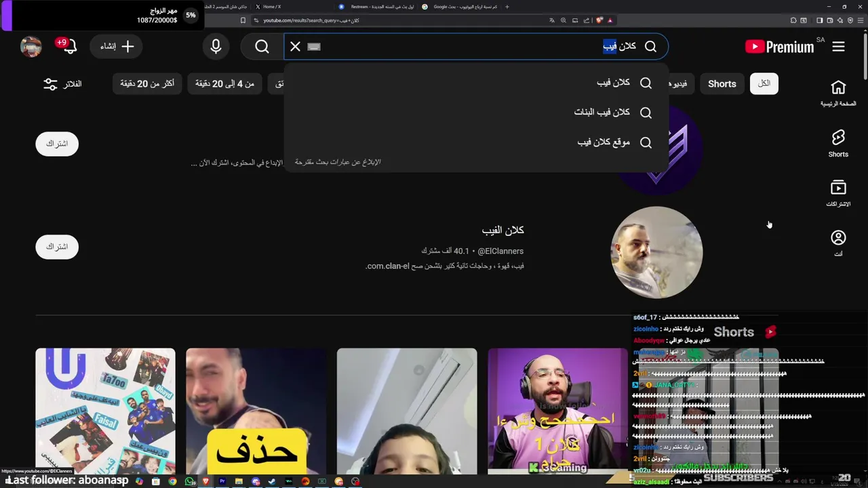Open the on-screen keyboard icon in search box
Image resolution: width=868 pixels, height=488 pixels.
click(313, 47)
